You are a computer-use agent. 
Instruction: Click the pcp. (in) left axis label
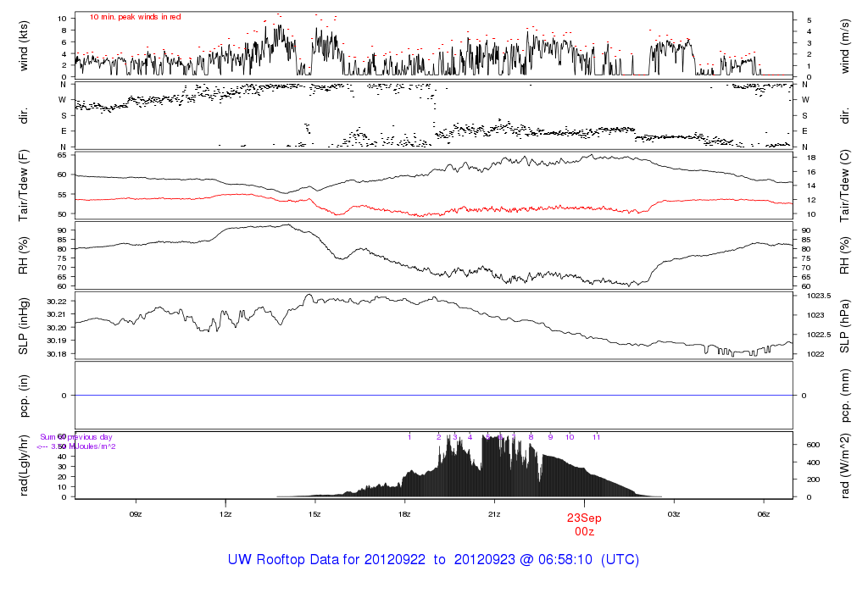(x=24, y=395)
